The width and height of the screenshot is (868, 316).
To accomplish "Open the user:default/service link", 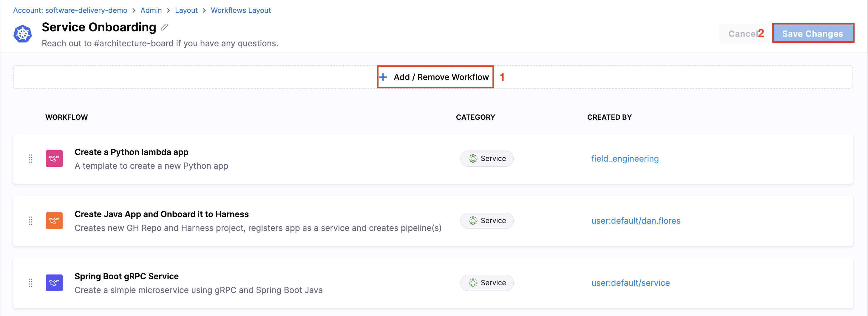I will (631, 283).
